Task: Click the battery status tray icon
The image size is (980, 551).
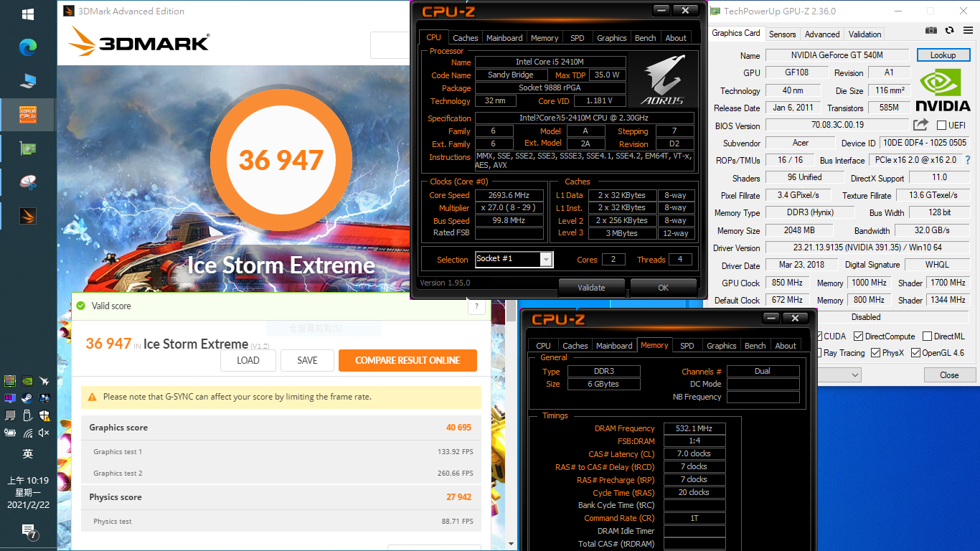Action: coord(10,433)
